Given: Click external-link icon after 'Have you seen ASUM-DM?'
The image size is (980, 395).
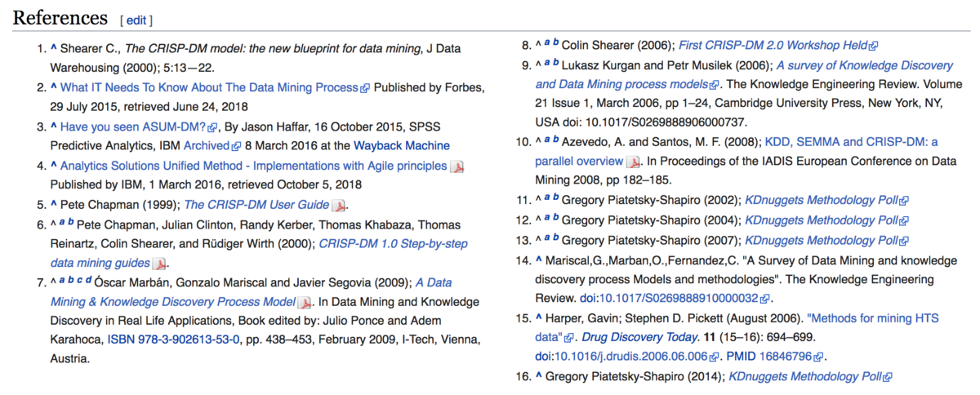Looking at the screenshot, I should (212, 127).
